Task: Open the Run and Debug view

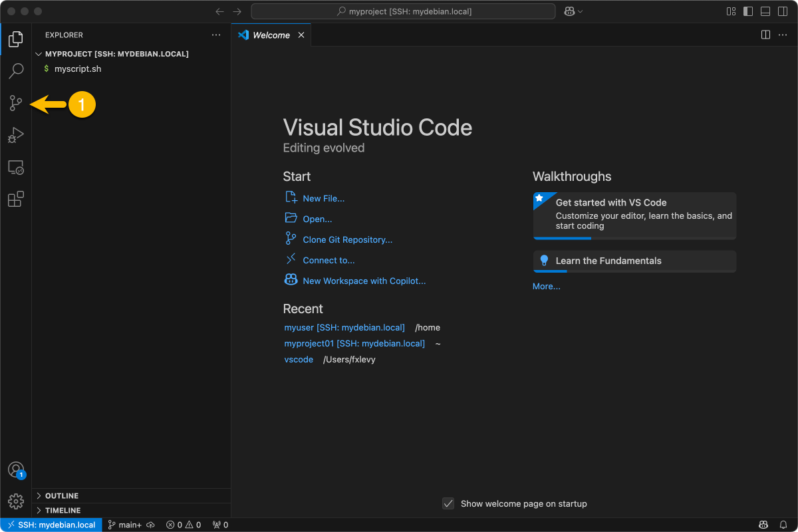Action: [x=16, y=135]
